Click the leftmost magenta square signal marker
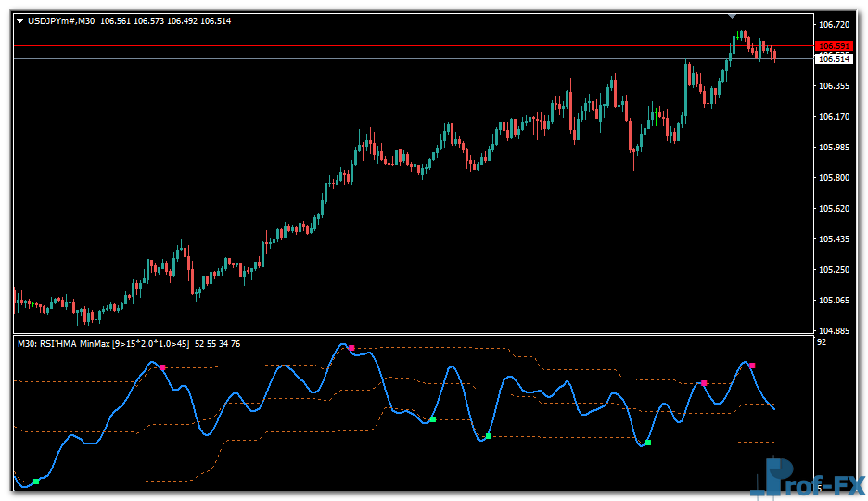 pos(162,368)
